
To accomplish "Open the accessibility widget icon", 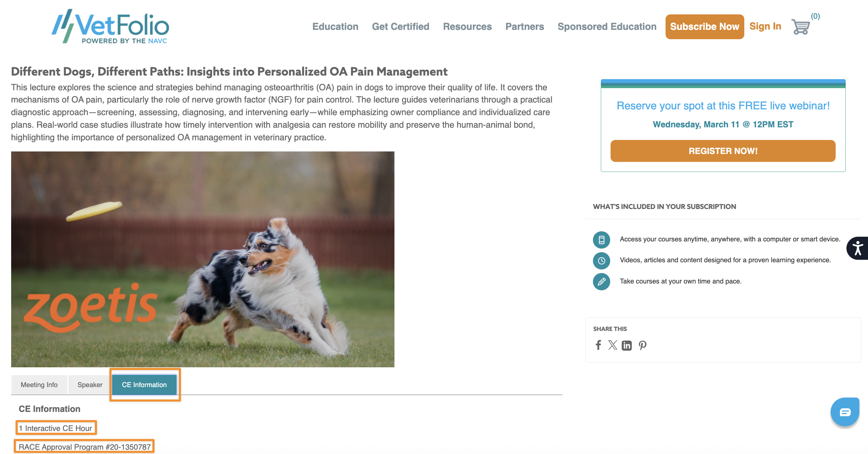I will 858,248.
